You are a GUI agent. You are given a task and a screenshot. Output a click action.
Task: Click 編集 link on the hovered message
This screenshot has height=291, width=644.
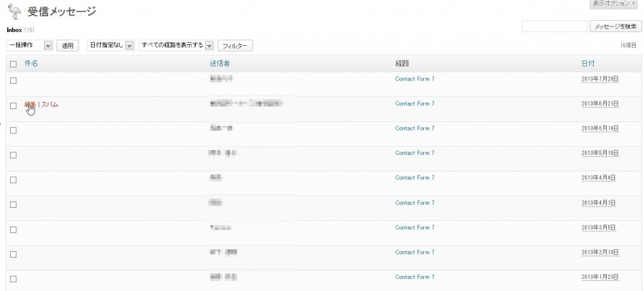pyautogui.click(x=30, y=105)
